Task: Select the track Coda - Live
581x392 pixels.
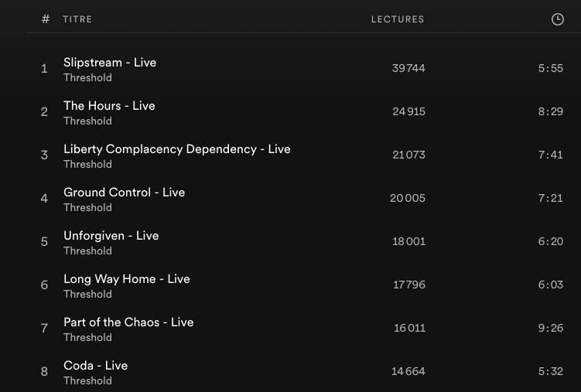Action: [x=95, y=366]
